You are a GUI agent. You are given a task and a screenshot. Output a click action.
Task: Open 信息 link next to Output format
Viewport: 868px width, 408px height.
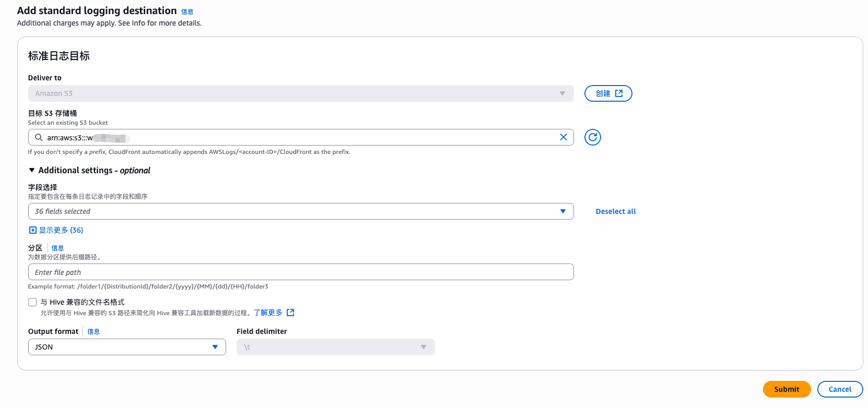pos(93,332)
